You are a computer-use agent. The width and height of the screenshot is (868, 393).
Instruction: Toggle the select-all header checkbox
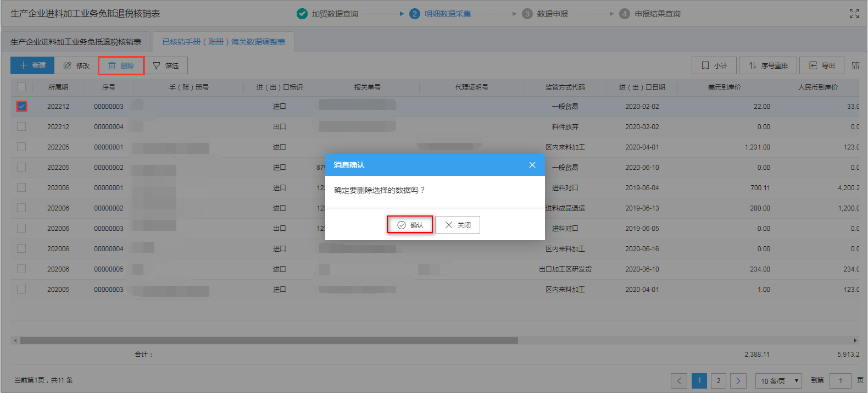coord(21,87)
